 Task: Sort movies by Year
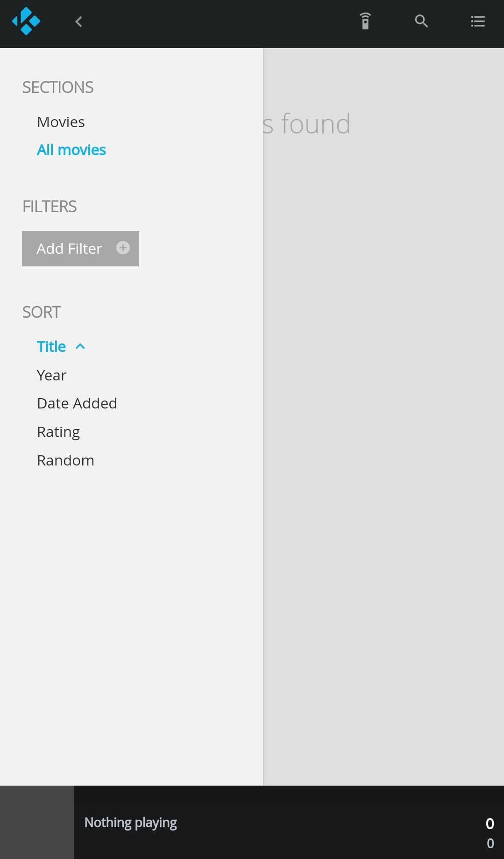coord(51,375)
